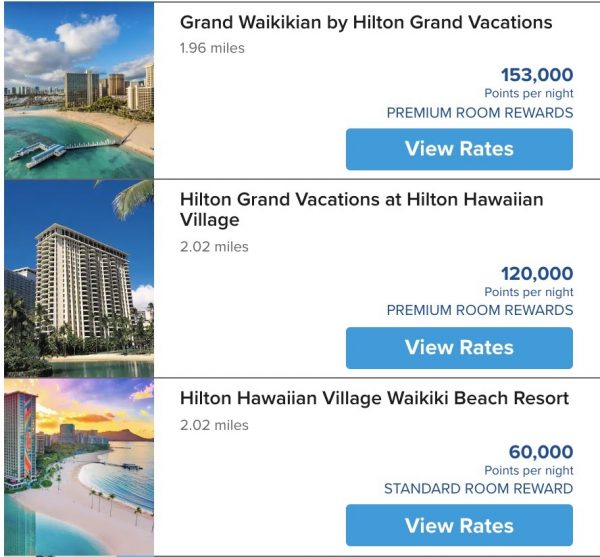Click the 2.02 miles distance under Hilton Grand Vacations
Viewport: 600px width, 557px height.
tap(214, 247)
